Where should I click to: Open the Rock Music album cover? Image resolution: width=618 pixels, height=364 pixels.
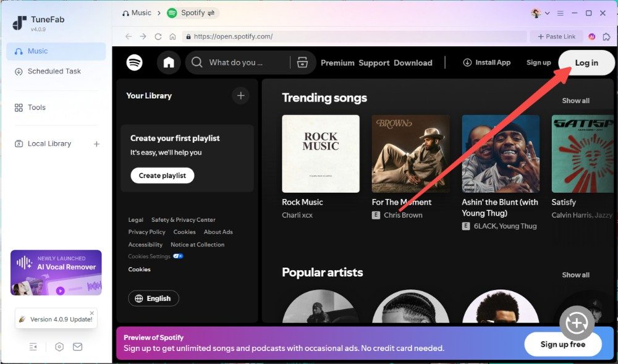pyautogui.click(x=321, y=154)
